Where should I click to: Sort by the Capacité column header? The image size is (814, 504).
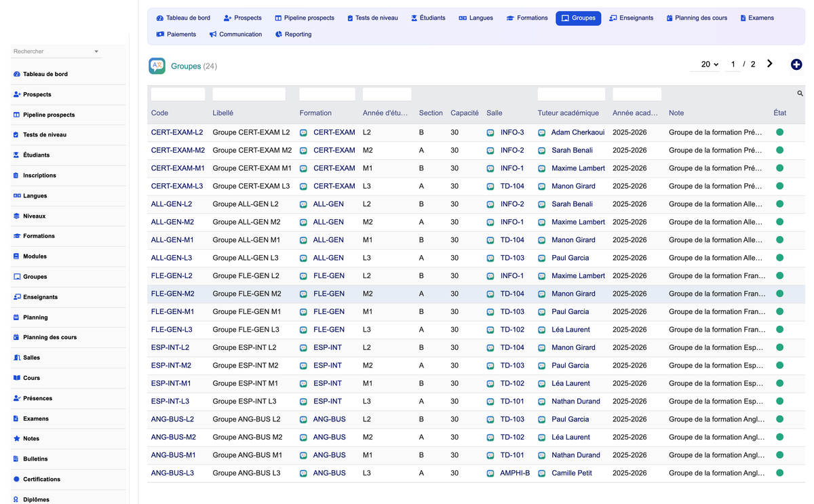pos(465,113)
